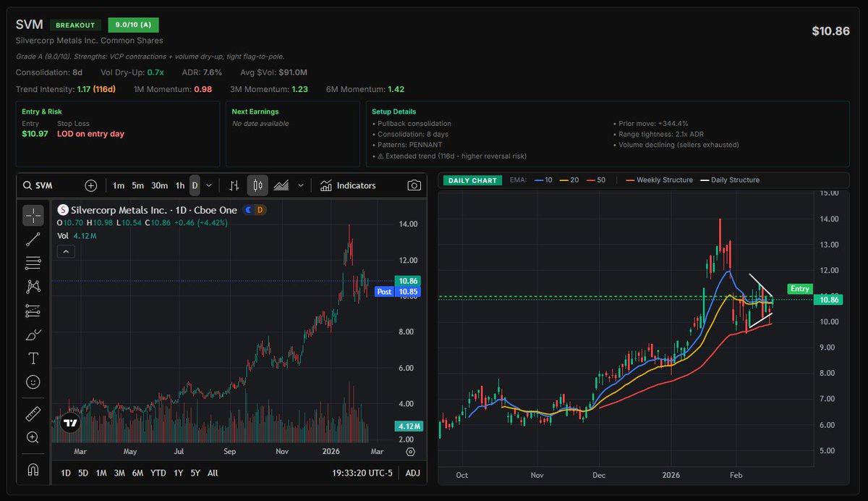Expand the time interval dropdown
Viewport: 868px width, 501px height.
tap(209, 185)
